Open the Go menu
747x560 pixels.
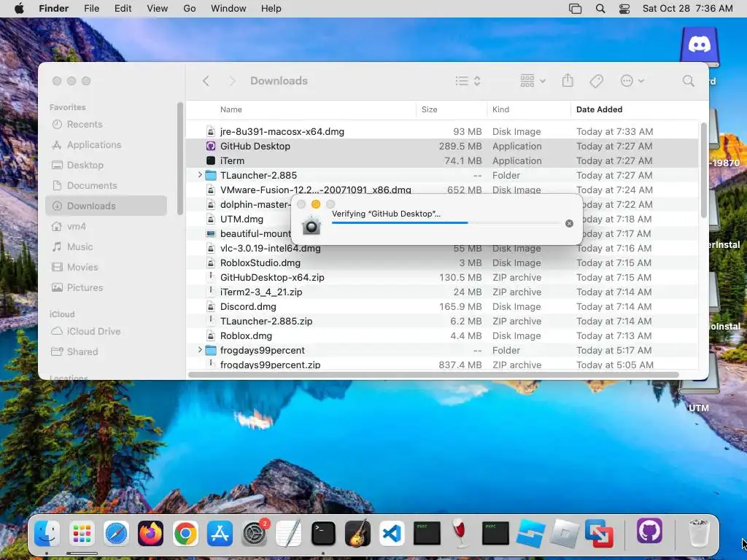click(x=190, y=9)
